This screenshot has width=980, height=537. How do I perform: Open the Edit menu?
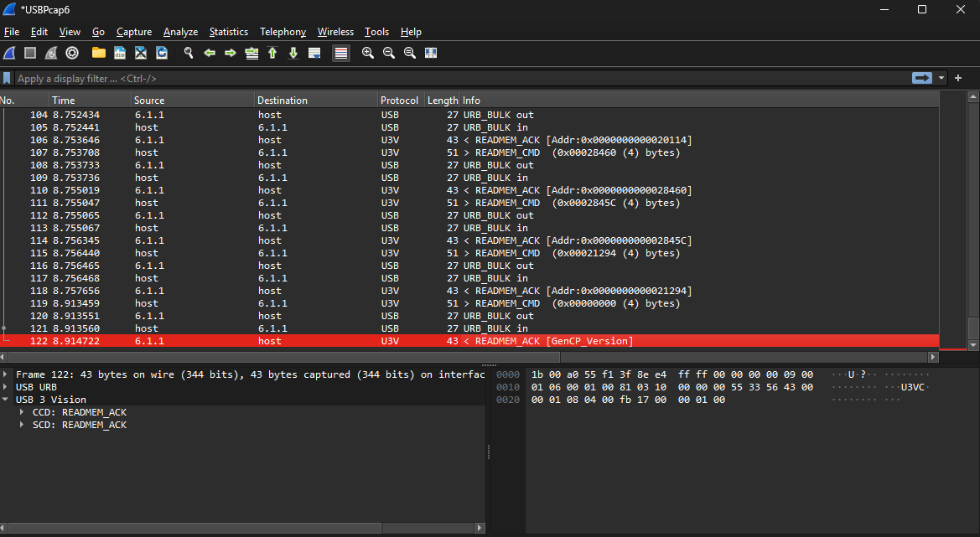[x=39, y=32]
